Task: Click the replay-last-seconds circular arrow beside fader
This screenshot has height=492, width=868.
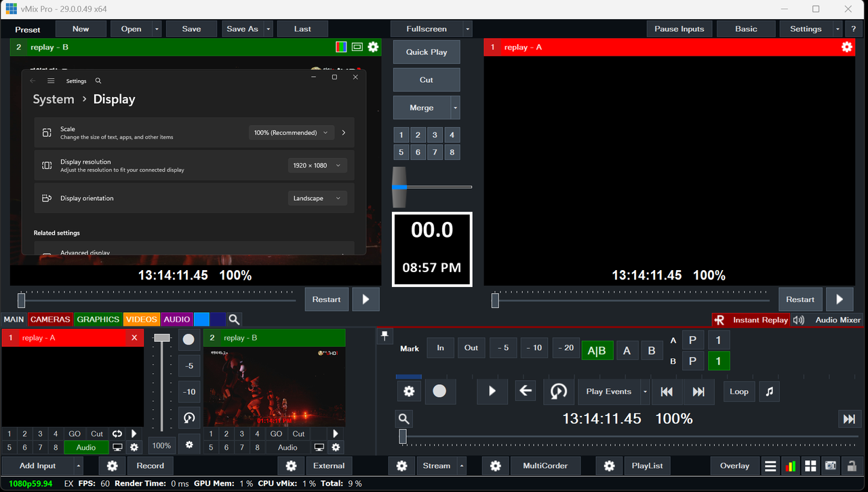Action: (189, 418)
